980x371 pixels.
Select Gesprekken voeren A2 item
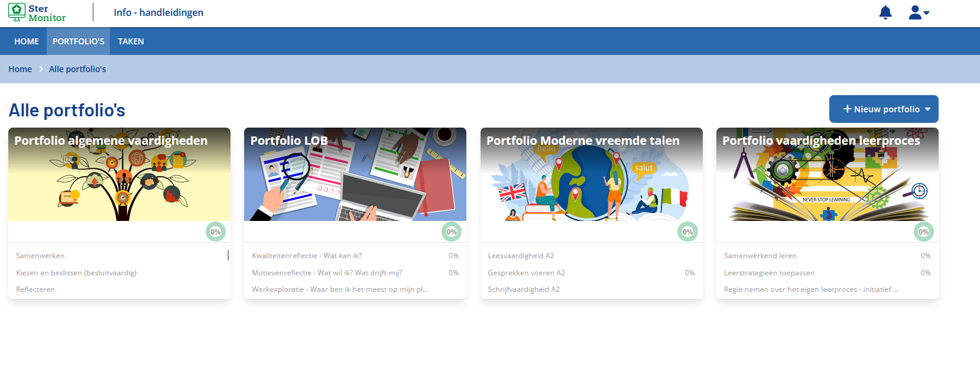tap(526, 272)
